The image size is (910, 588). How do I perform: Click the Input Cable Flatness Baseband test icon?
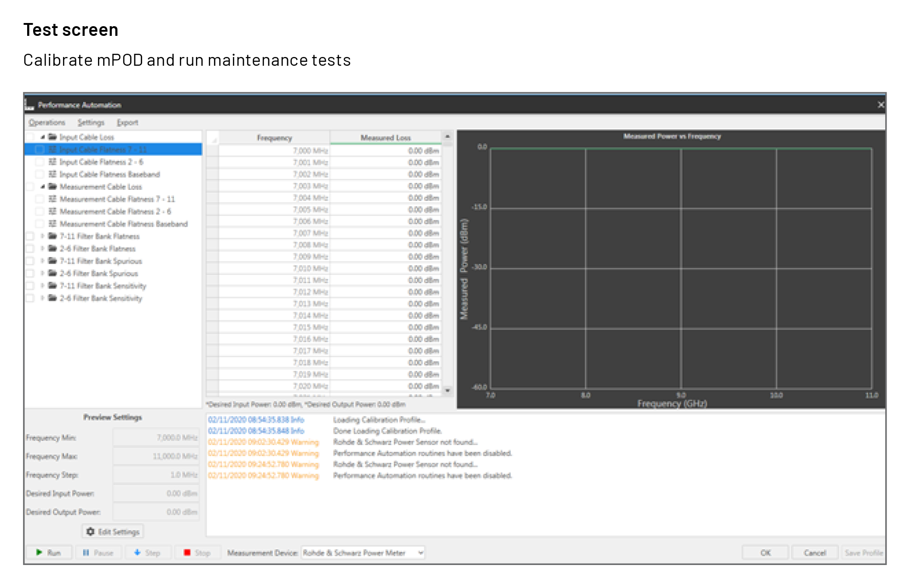coord(52,174)
